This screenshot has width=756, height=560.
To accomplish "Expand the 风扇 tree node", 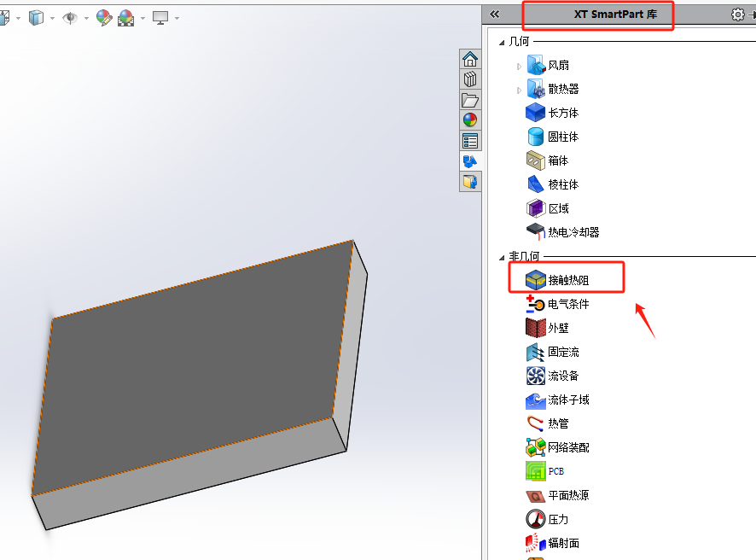I will click(519, 66).
